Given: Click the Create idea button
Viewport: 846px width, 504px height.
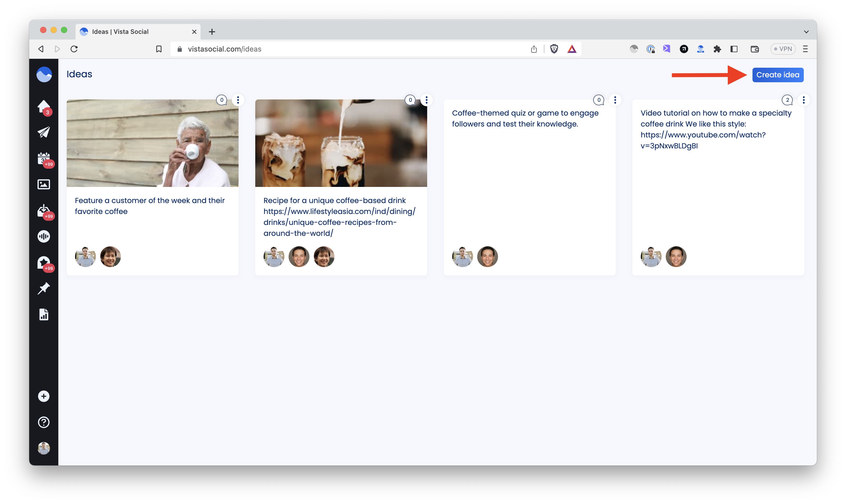Looking at the screenshot, I should pos(778,75).
